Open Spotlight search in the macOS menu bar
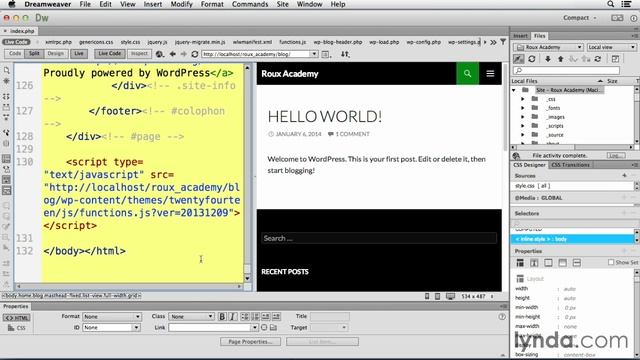The width and height of the screenshot is (640, 360). pos(611,4)
